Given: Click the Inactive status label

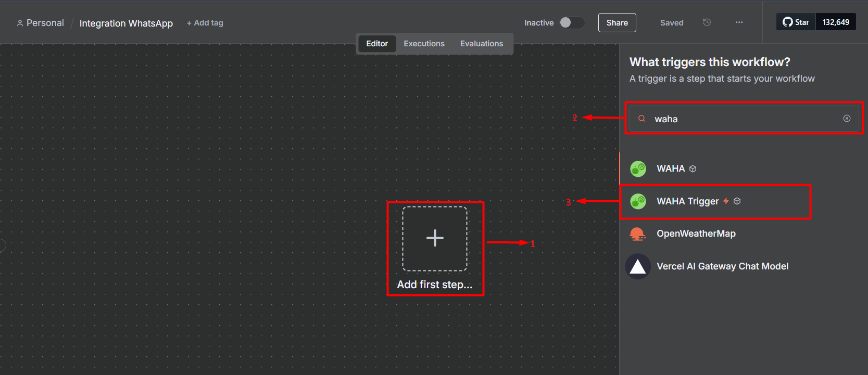Looking at the screenshot, I should pyautogui.click(x=539, y=23).
